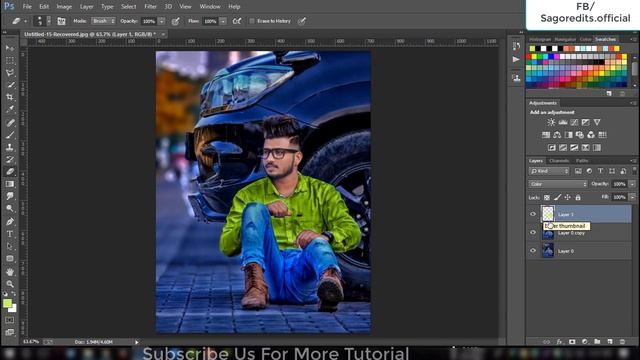This screenshot has width=640, height=360.
Task: Select the Pen tool
Action: (10, 222)
